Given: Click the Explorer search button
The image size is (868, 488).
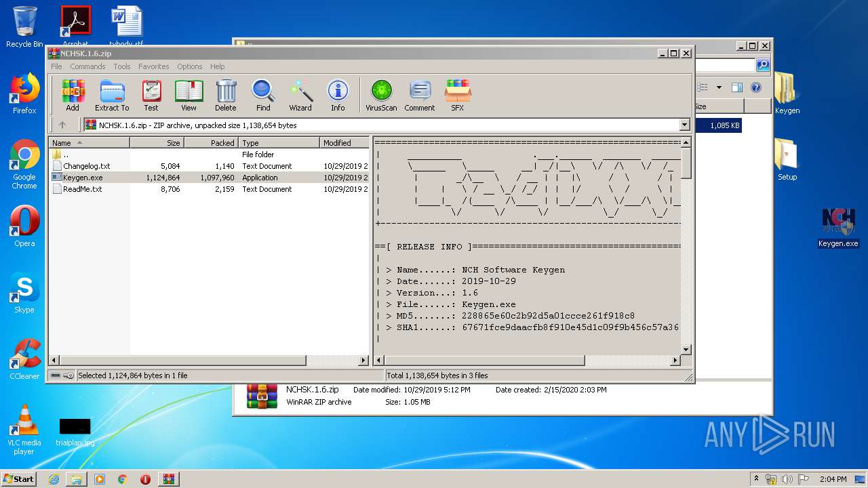Looking at the screenshot, I should (763, 65).
